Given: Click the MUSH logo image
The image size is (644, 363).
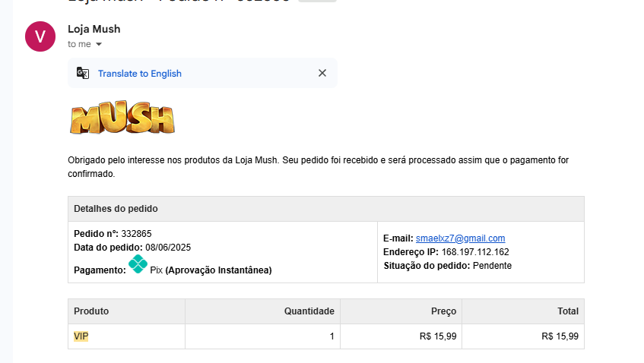Looking at the screenshot, I should point(122,117).
